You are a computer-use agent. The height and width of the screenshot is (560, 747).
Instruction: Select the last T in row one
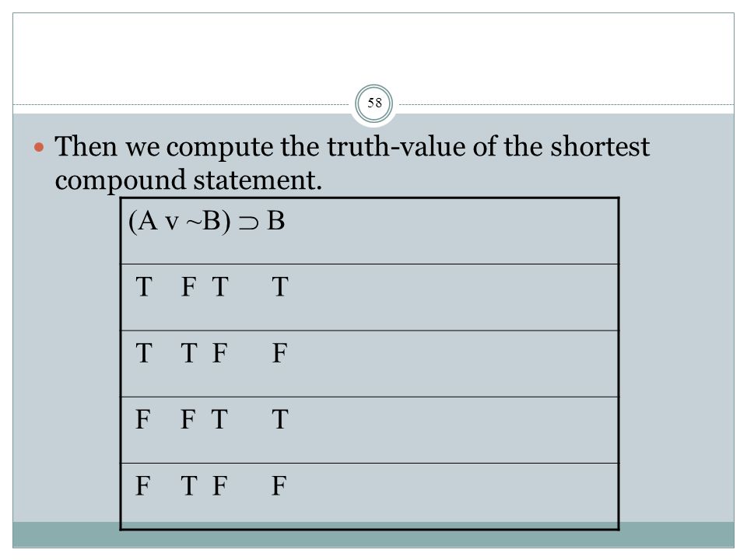click(280, 287)
